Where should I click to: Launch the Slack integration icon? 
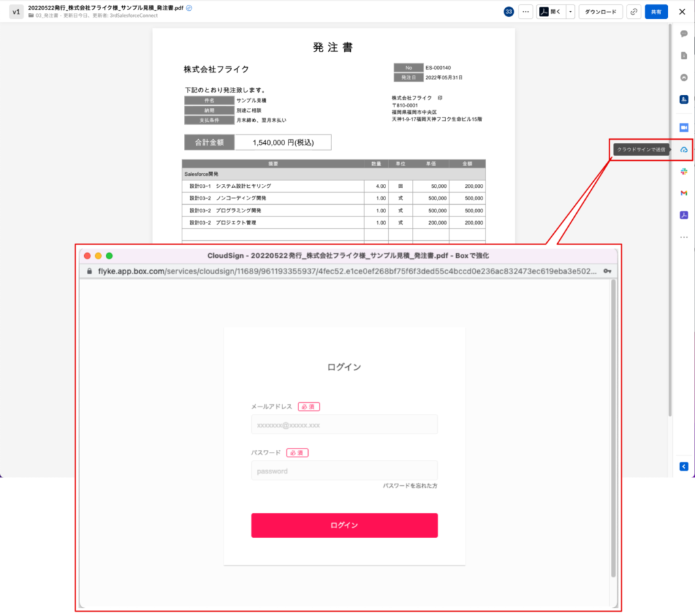point(684,172)
